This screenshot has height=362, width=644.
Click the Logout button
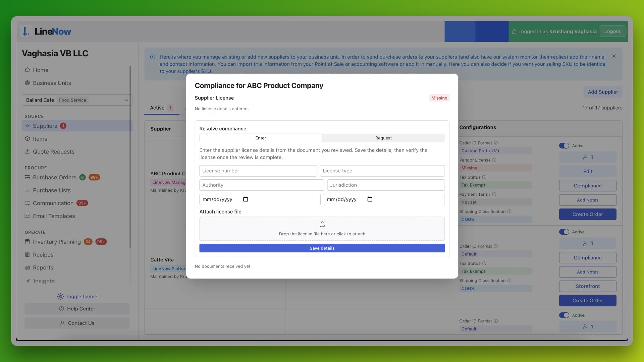pos(612,32)
